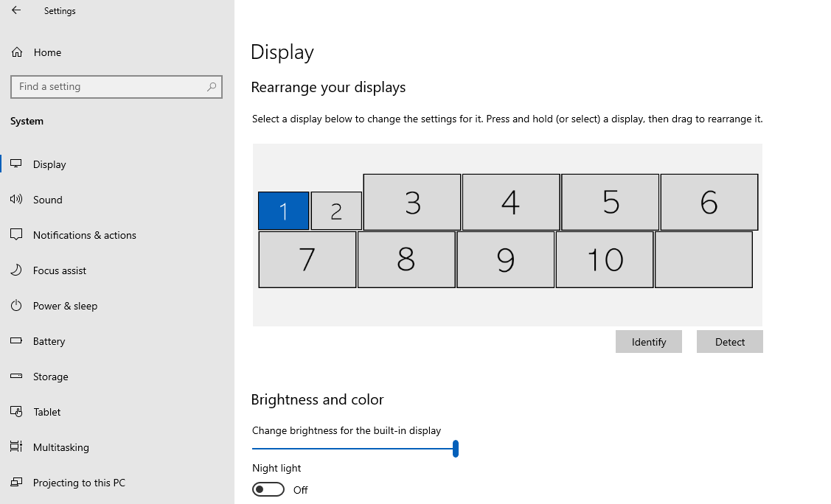Select Projecting to this PC icon
Screen dimensions: 831x504
(16, 482)
